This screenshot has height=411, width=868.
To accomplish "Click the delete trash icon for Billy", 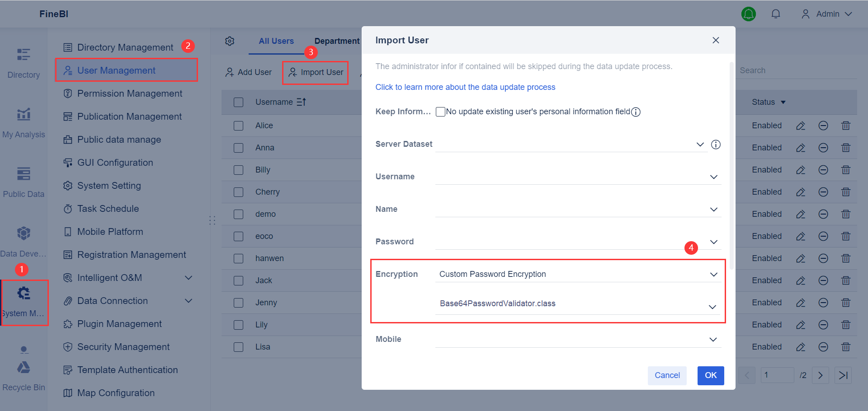I will [846, 170].
